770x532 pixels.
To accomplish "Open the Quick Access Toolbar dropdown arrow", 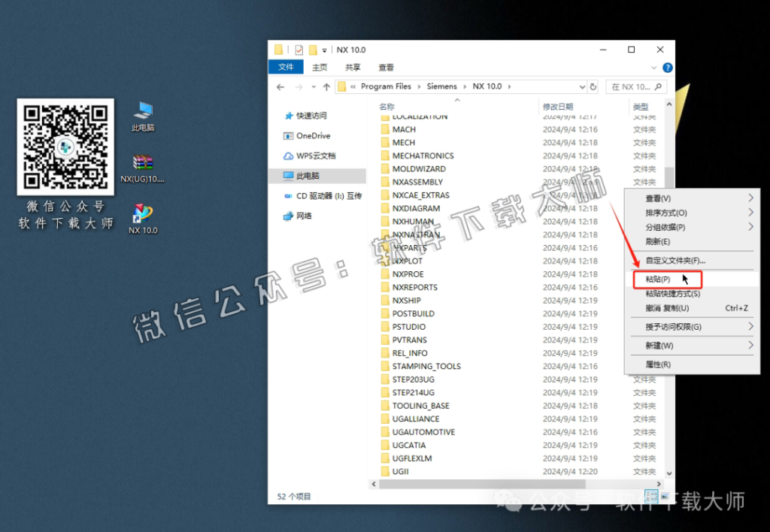I will (x=325, y=49).
